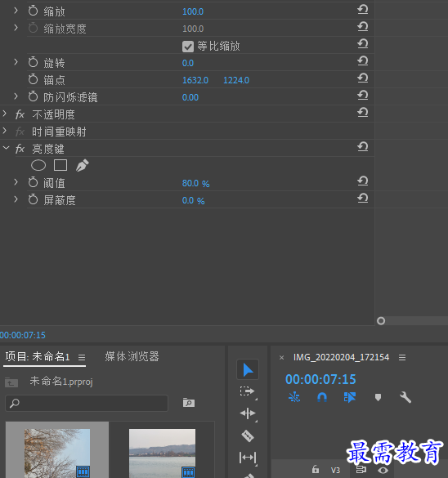Open the 项目: 未命名1 tab
Image resolution: width=448 pixels, height=478 pixels.
pos(38,356)
